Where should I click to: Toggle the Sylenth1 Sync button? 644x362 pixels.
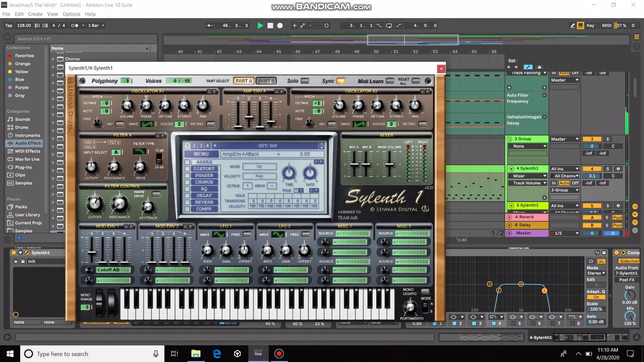click(x=341, y=81)
